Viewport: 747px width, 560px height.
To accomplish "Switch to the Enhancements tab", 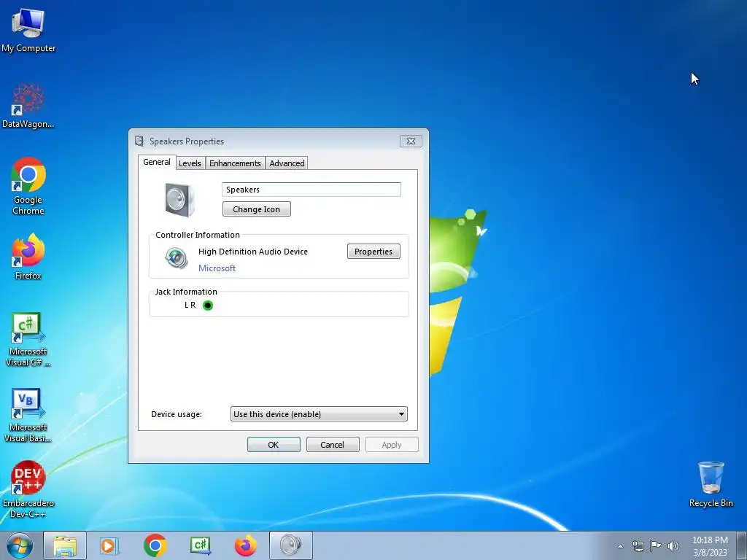I will 235,163.
